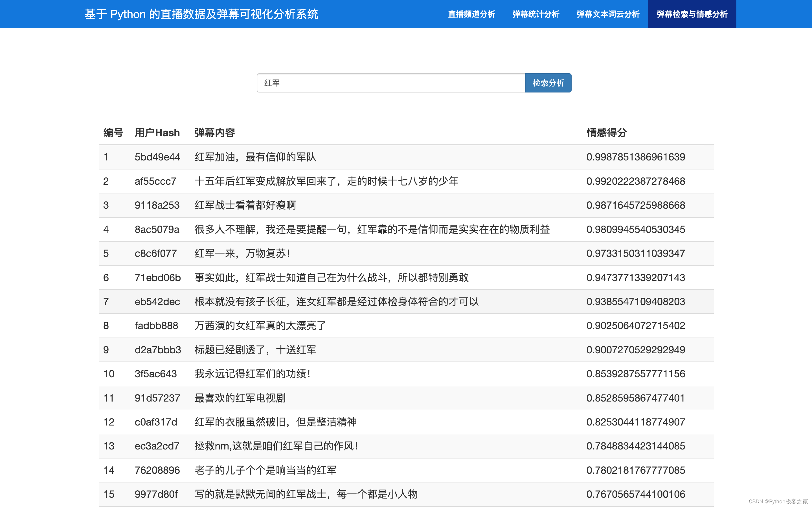This screenshot has height=507, width=812.
Task: Click the row numbered 13
Action: [x=109, y=446]
